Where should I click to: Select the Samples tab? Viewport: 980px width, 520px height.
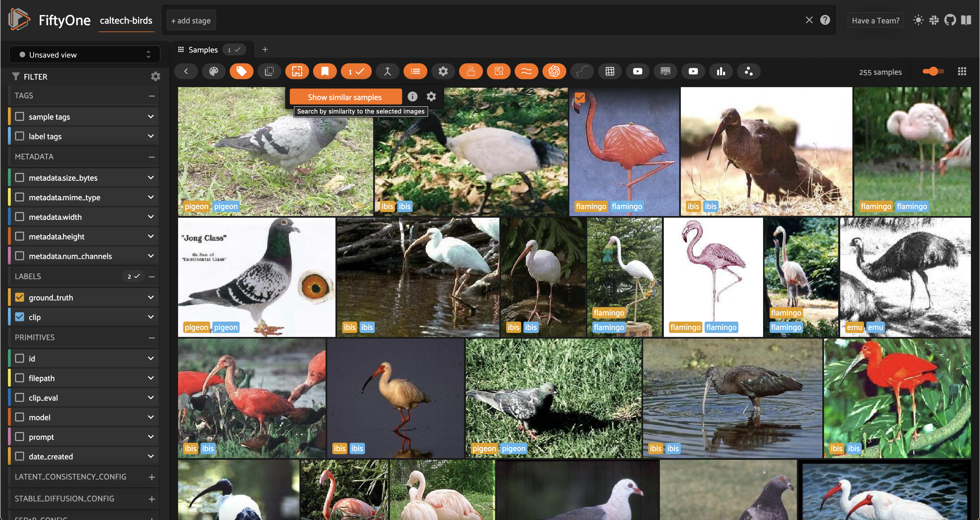pyautogui.click(x=203, y=49)
